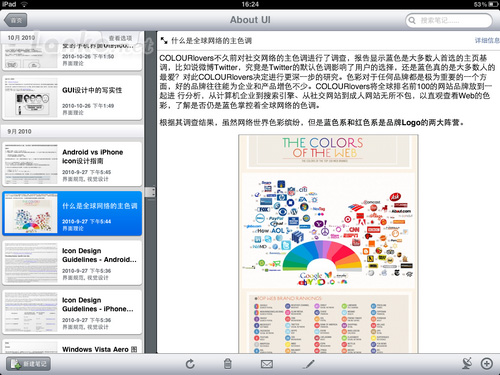This screenshot has height=375, width=500.
Task: Open the 查看选项 view options dropdown
Action: pyautogui.click(x=120, y=38)
